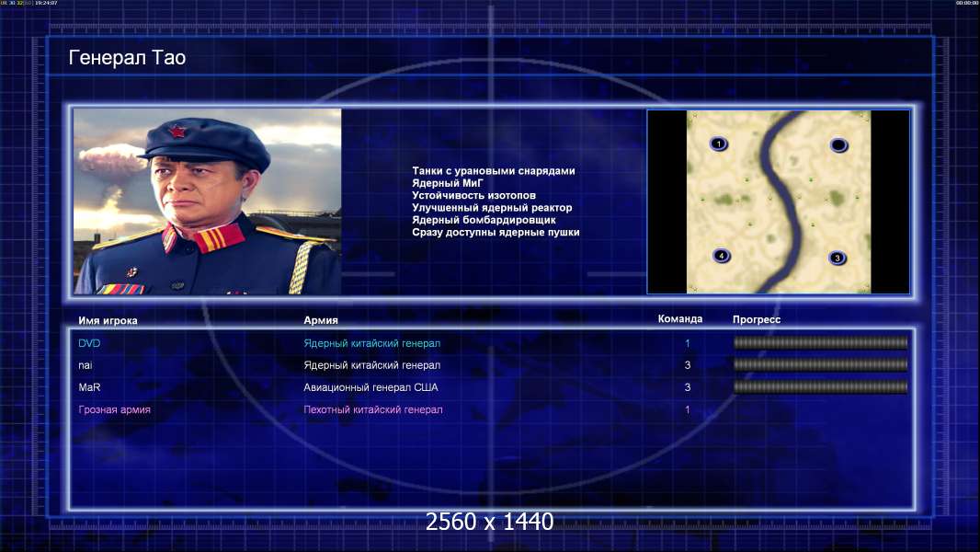The width and height of the screenshot is (980, 552).
Task: Click start position marker 3 on minimap
Action: (x=838, y=258)
